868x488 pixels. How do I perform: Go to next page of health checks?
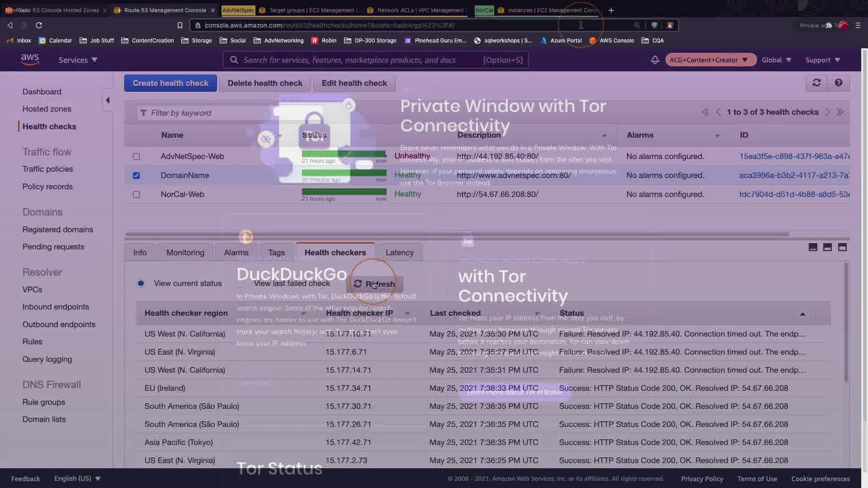[x=828, y=112]
